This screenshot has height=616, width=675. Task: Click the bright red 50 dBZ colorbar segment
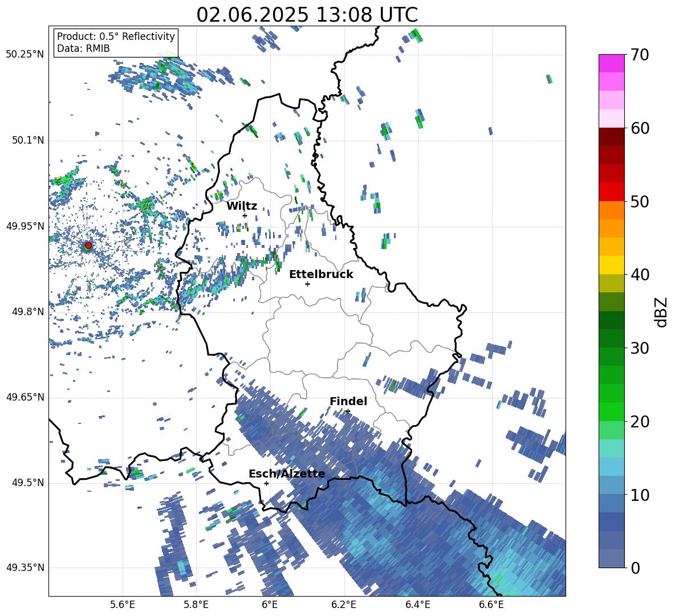coord(611,191)
